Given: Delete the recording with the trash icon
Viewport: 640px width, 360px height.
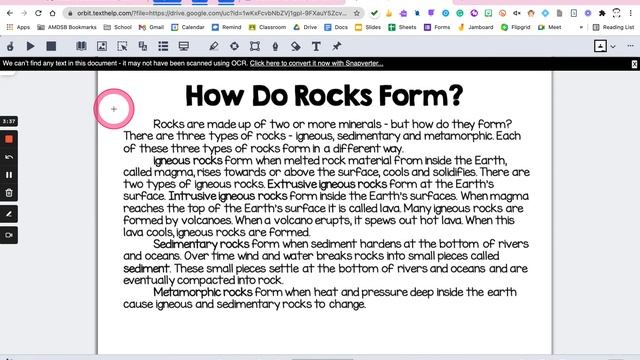Looking at the screenshot, I should (9, 193).
